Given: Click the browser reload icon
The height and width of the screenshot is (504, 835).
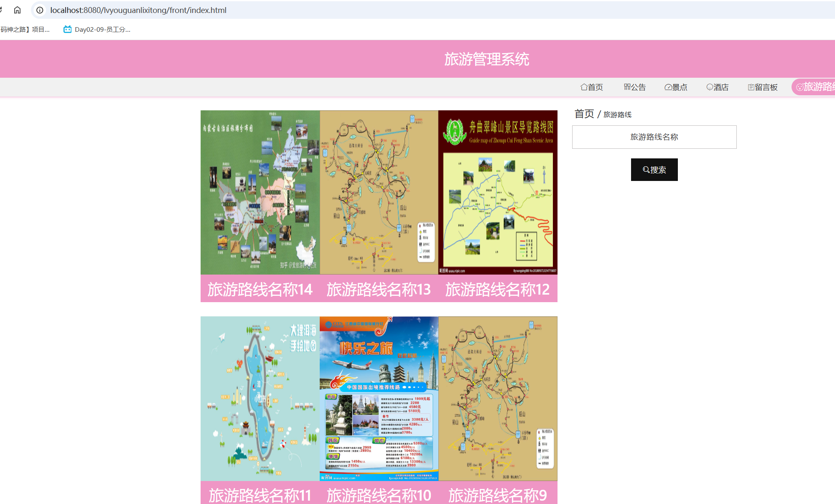Looking at the screenshot, I should coord(1,10).
